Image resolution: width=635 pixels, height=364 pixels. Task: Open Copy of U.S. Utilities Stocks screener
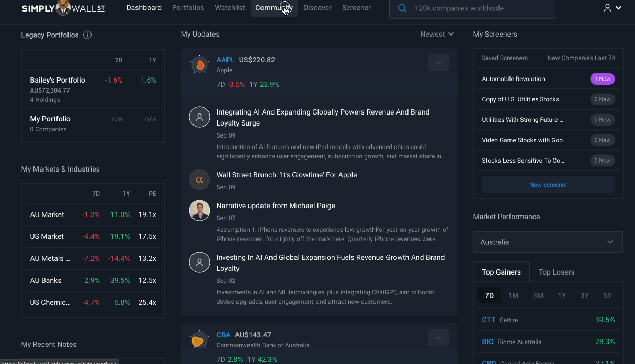click(x=520, y=99)
